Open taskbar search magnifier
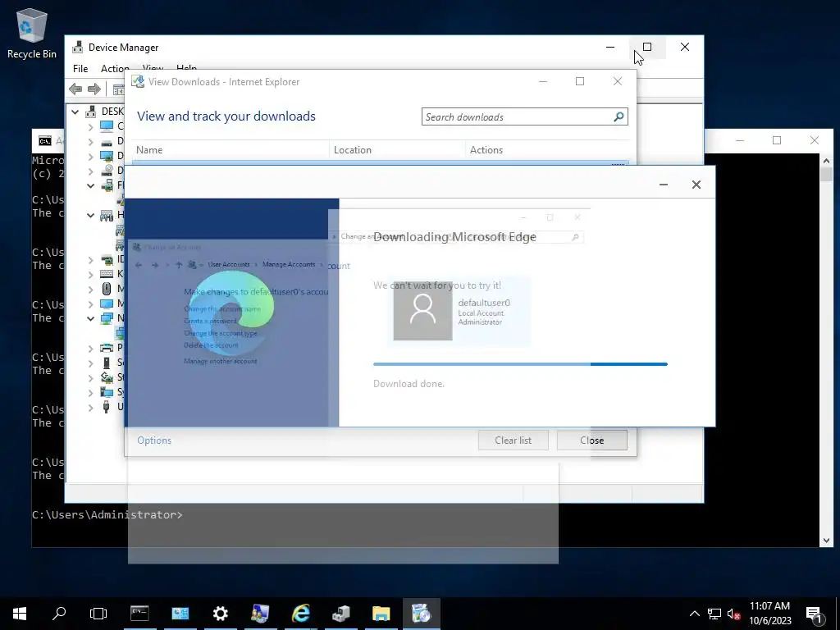840x630 pixels. click(x=59, y=614)
